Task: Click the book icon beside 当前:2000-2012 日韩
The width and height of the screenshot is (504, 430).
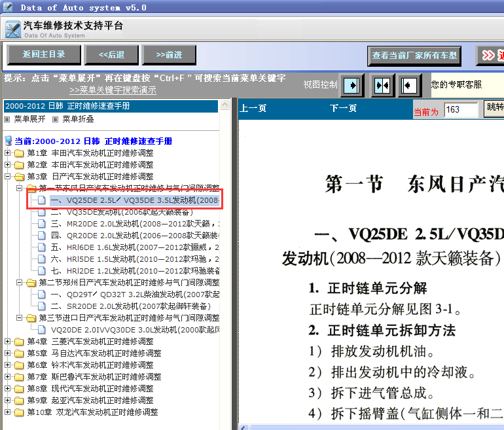Action: (x=9, y=141)
